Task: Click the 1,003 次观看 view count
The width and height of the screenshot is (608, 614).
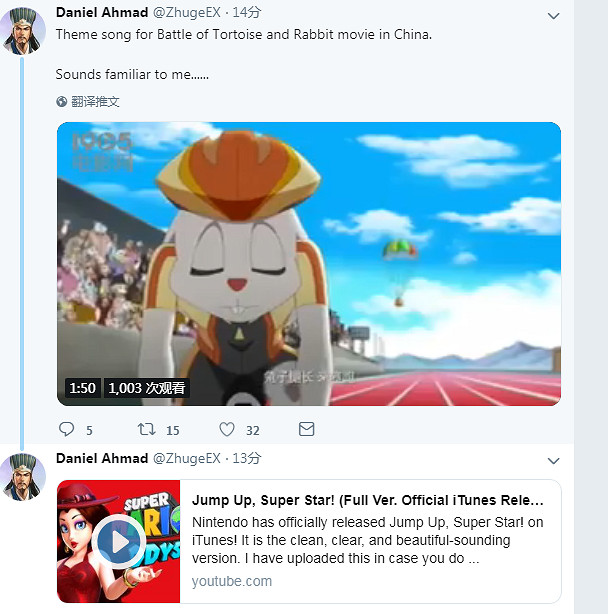Action: tap(146, 388)
